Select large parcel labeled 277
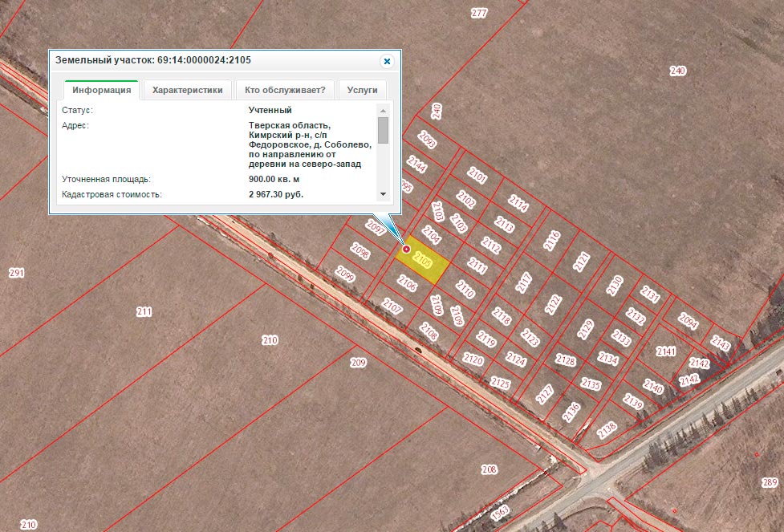 click(x=479, y=13)
